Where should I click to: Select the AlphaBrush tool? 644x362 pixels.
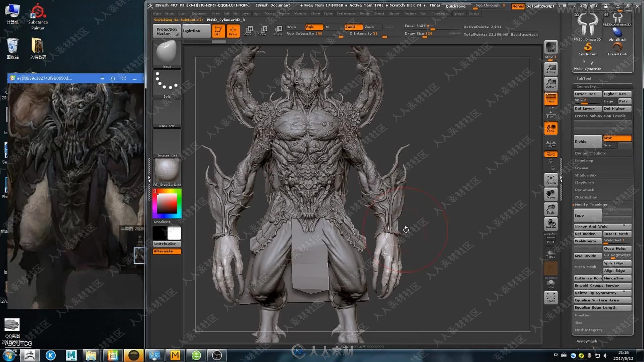point(617,34)
